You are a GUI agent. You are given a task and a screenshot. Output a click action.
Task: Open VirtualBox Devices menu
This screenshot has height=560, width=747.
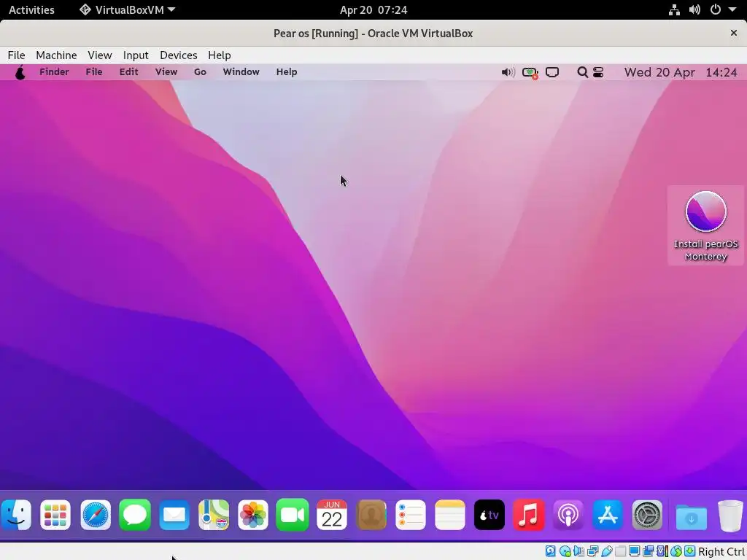(x=179, y=55)
